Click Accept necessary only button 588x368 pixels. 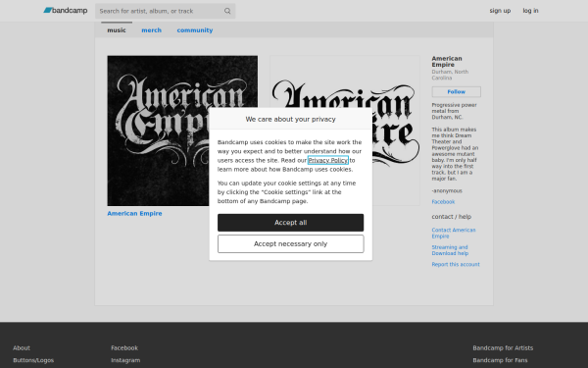pyautogui.click(x=291, y=243)
